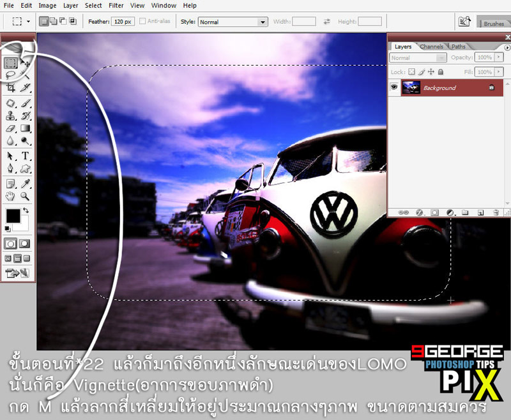Viewport: 511px width, 420px height.
Task: Open the Select menu
Action: 93,6
